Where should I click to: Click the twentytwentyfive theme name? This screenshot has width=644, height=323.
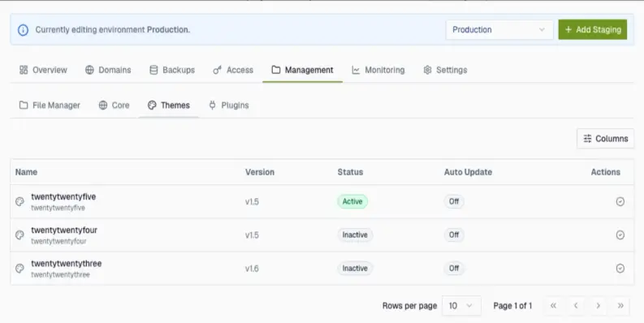tap(63, 197)
